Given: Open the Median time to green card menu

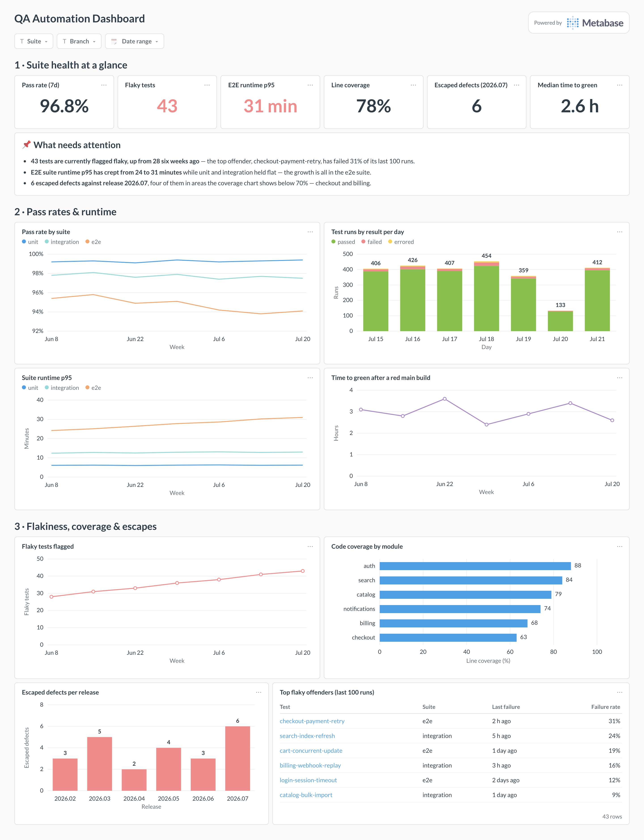Looking at the screenshot, I should (x=619, y=85).
